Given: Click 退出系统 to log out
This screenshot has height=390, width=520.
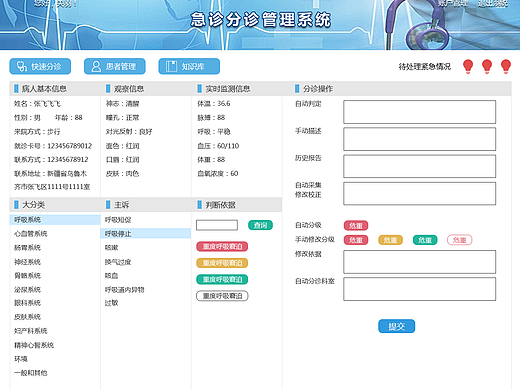Looking at the screenshot, I should tap(493, 3).
